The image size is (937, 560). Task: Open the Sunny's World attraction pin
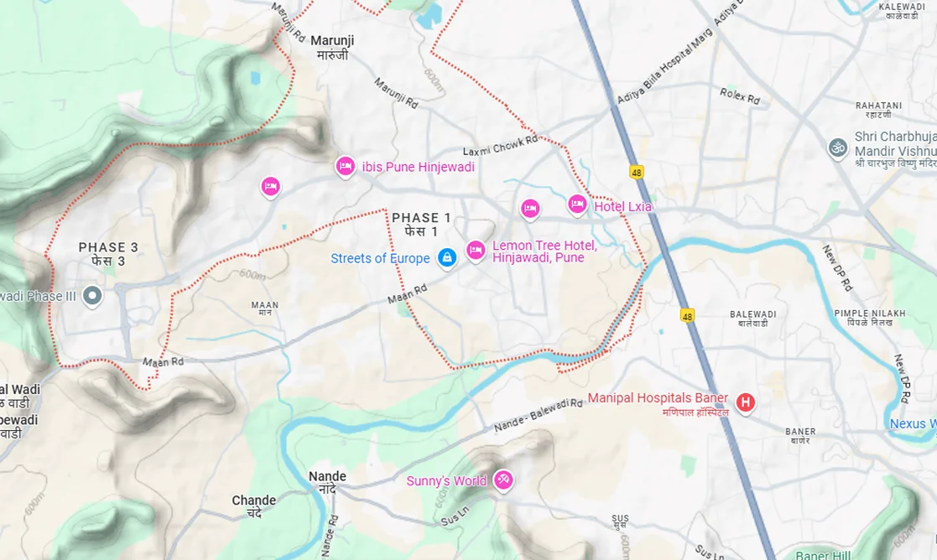(x=502, y=480)
